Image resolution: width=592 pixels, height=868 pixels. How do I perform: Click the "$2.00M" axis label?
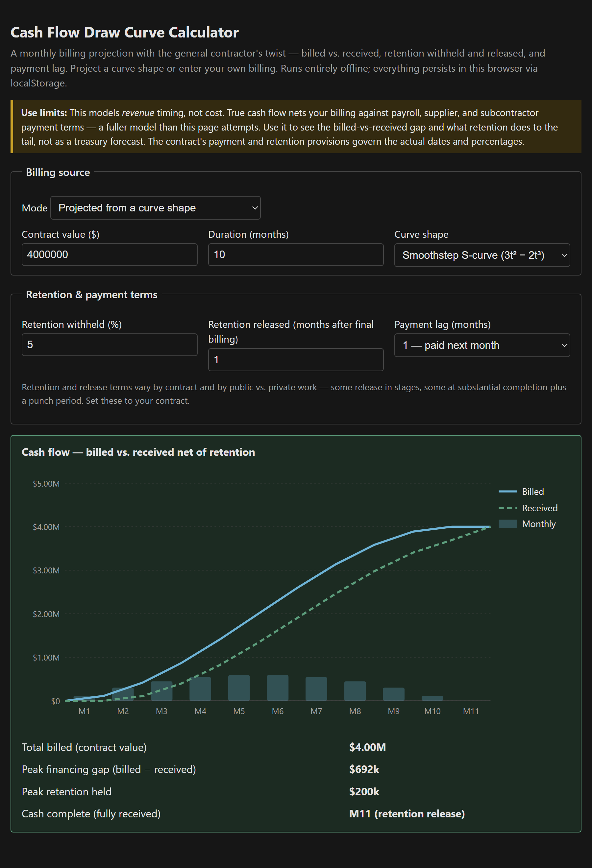46,614
